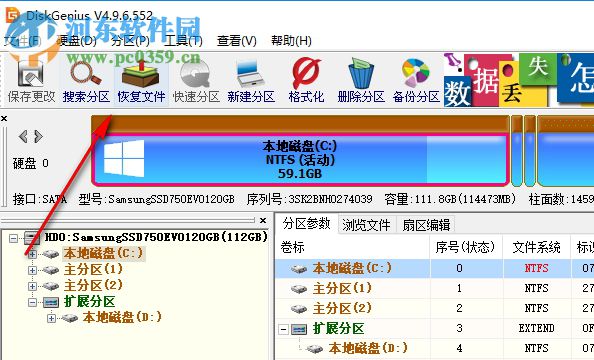
Task: Select 主分区(1) row in partition table
Action: [435, 289]
